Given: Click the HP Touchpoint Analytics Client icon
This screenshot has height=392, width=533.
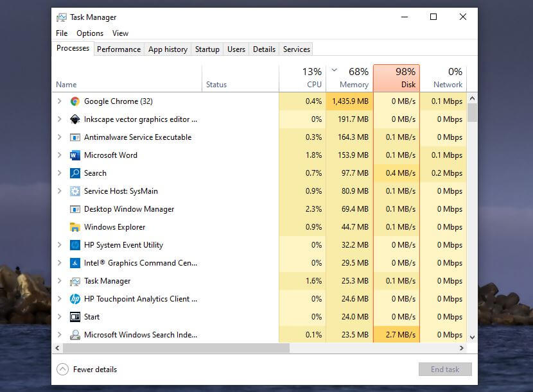Looking at the screenshot, I should coord(74,299).
